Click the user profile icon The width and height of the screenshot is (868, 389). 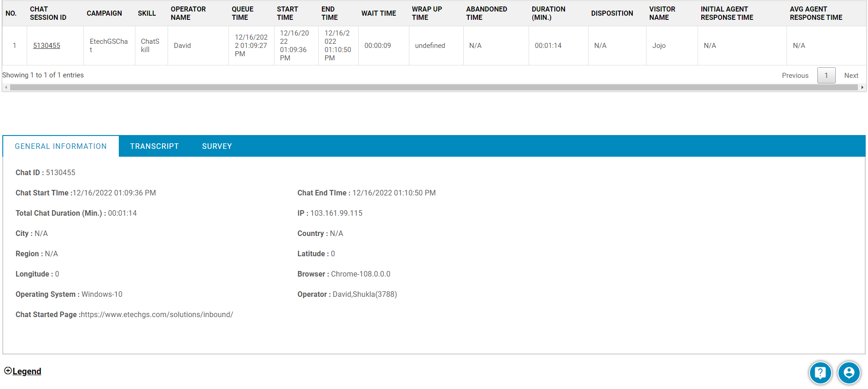point(849,372)
